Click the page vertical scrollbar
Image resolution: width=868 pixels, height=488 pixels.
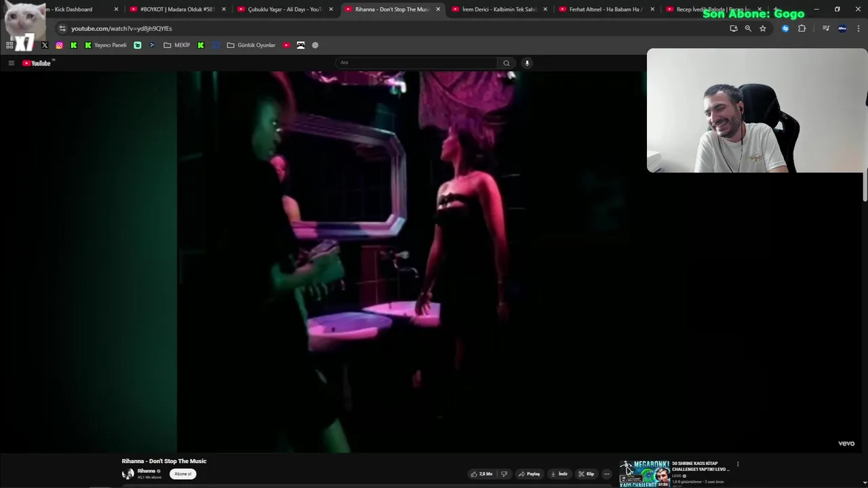(x=865, y=186)
